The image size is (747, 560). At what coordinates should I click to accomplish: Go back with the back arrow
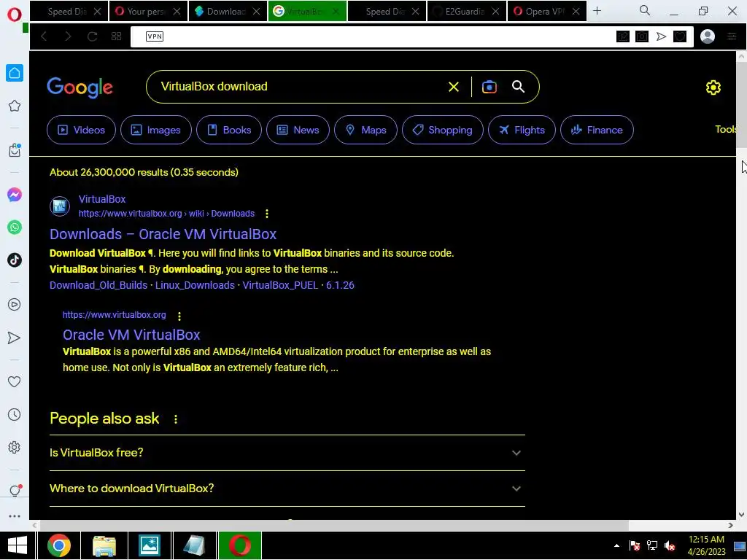44,36
